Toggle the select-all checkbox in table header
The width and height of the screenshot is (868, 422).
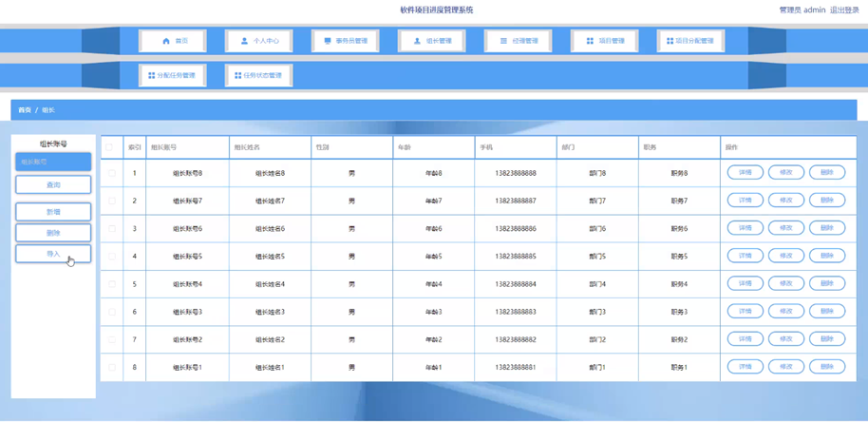click(x=110, y=147)
